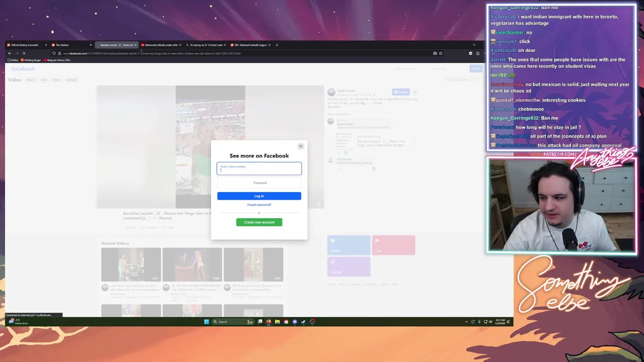The width and height of the screenshot is (644, 362).
Task: Open microphone tray icon
Action: tap(479, 322)
